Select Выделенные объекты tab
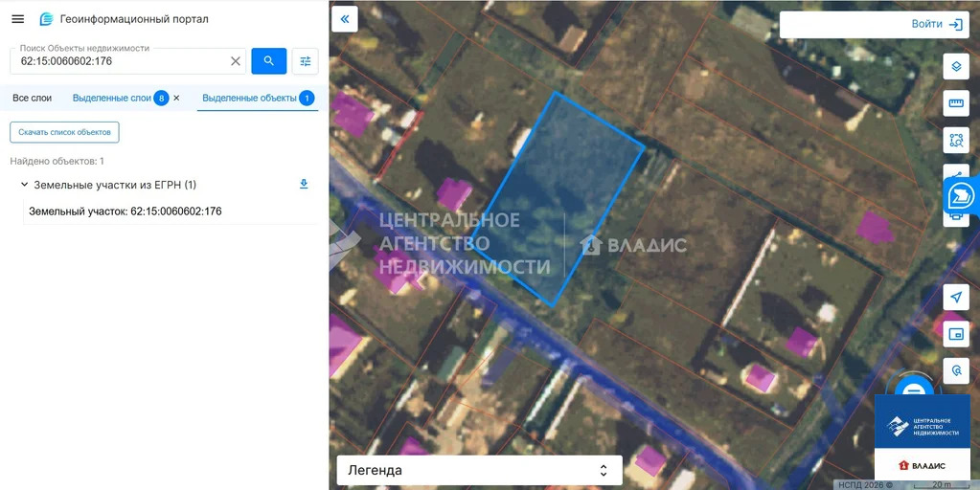Screen dimensions: 980x490 pos(258,98)
